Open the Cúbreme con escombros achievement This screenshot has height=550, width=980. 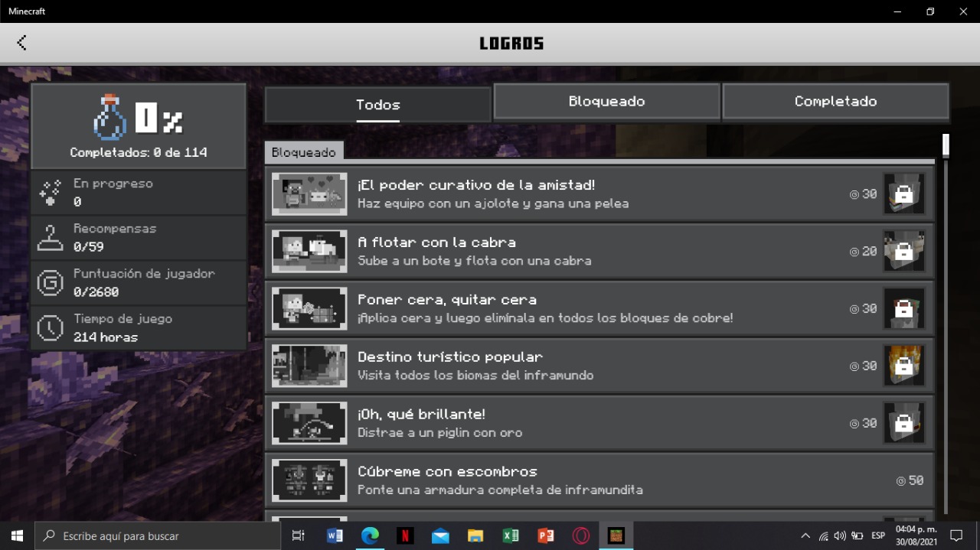pos(599,481)
